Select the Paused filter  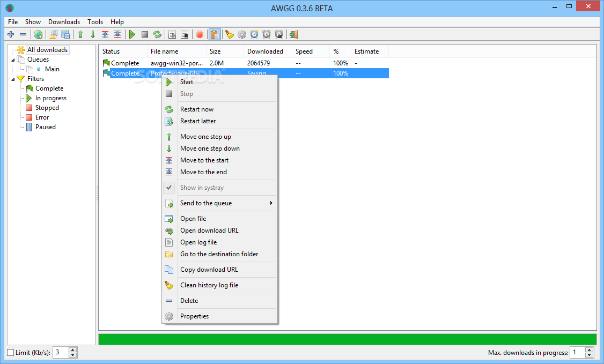(x=46, y=127)
